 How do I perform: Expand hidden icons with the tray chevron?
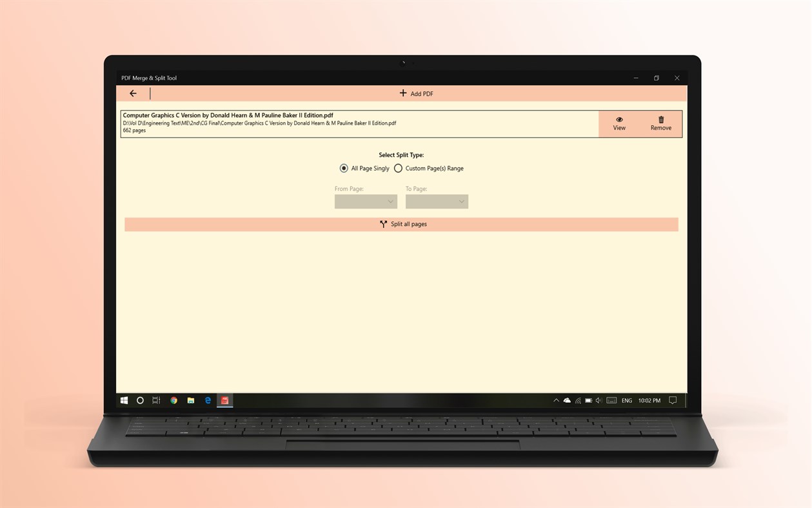coord(556,400)
